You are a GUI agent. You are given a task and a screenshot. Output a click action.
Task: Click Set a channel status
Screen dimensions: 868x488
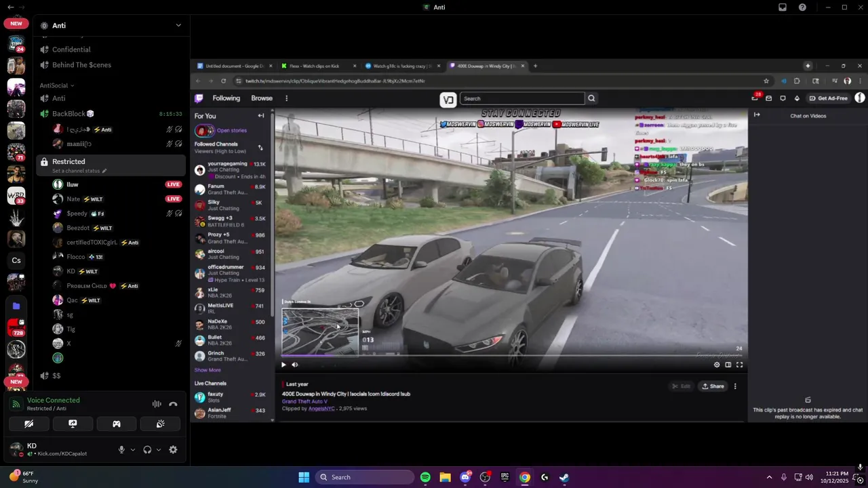pyautogui.click(x=79, y=171)
